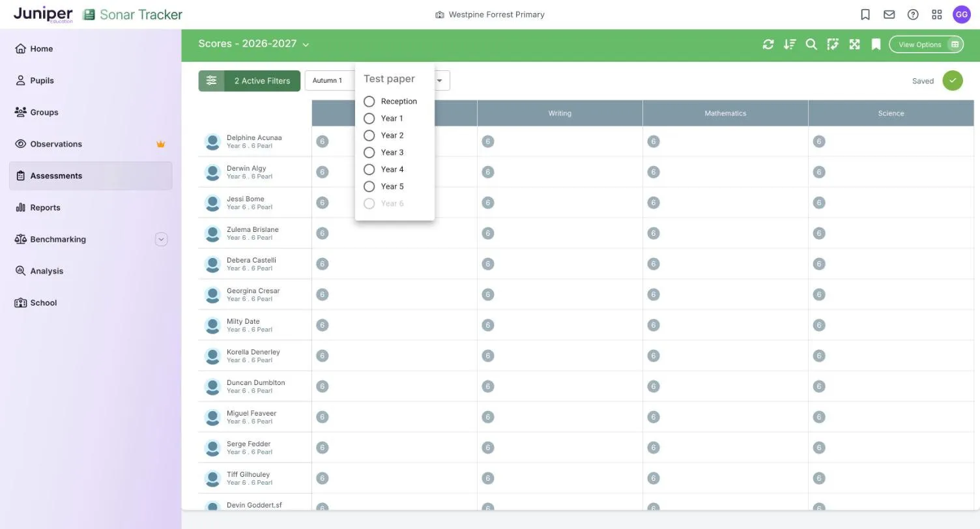Select the Year 1 radio option
The width and height of the screenshot is (980, 529).
(369, 119)
